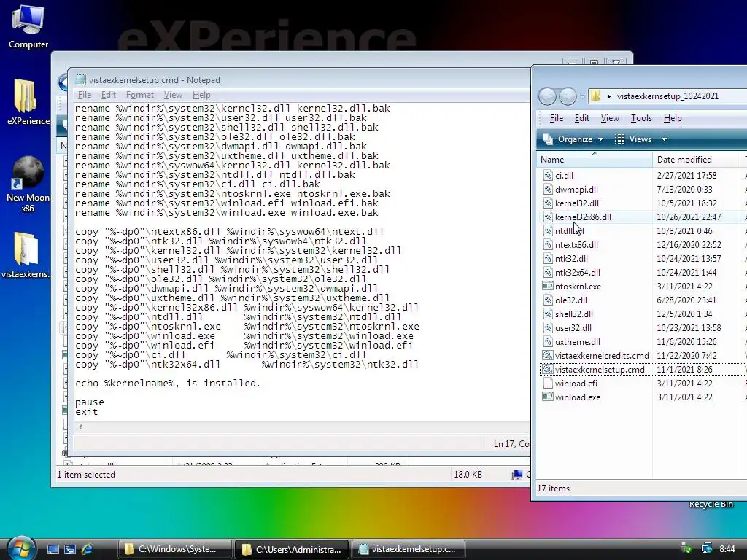Launch New Moon x86 shortcut
Viewport: 747px width, 560px height.
[x=28, y=183]
